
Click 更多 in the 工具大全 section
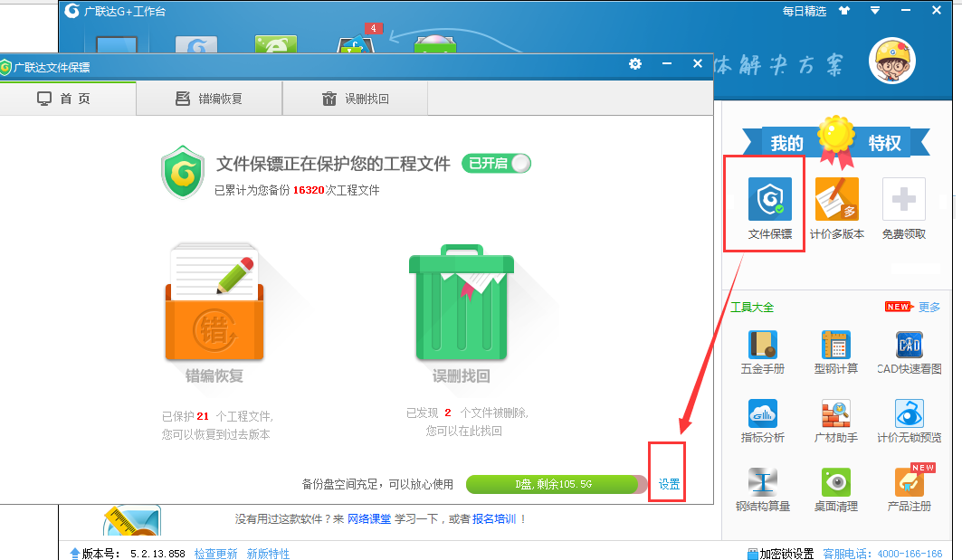[929, 307]
